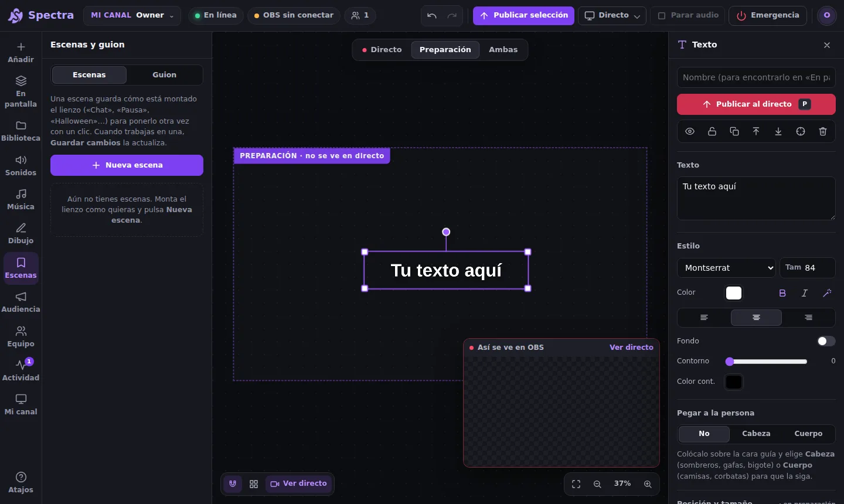Toggle the Fondo background switch
The image size is (844, 504).
pyautogui.click(x=826, y=341)
